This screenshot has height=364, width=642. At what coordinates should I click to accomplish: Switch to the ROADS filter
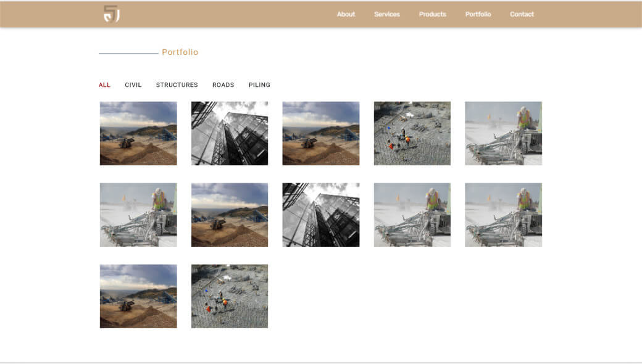click(223, 85)
